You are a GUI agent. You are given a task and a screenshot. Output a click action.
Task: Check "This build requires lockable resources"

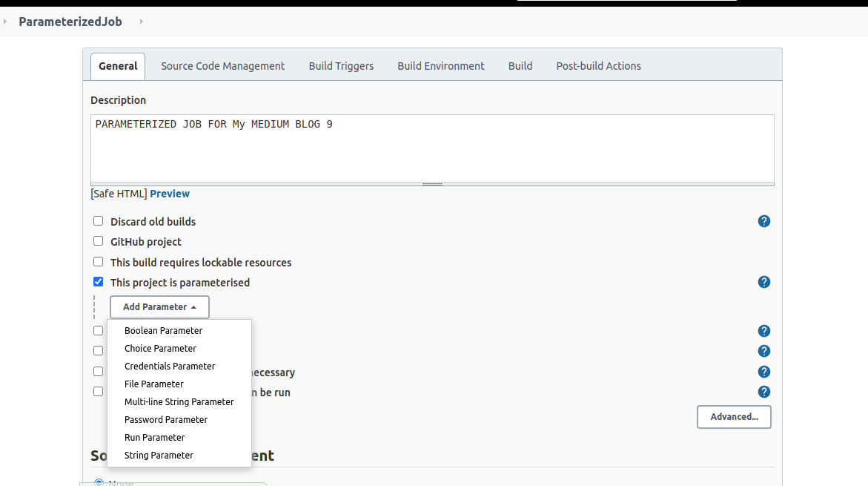pos(98,261)
